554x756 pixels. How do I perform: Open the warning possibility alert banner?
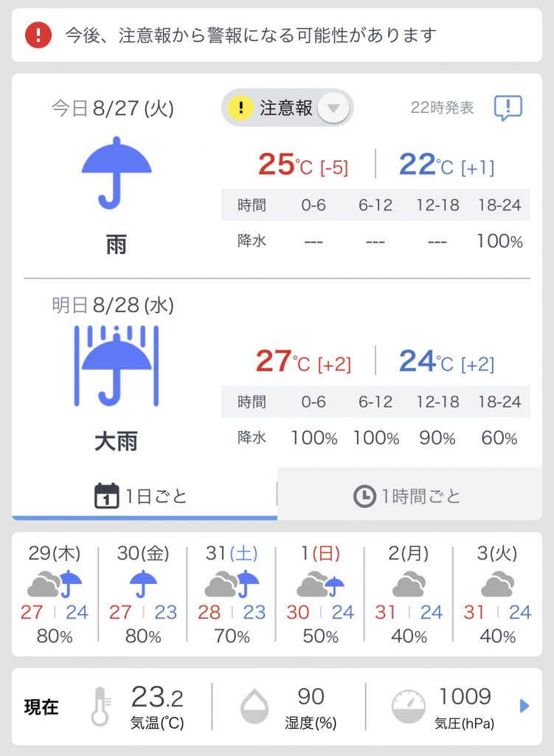coord(277,35)
